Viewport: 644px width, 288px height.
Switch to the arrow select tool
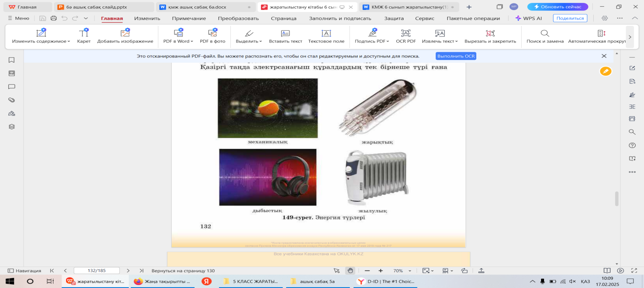tap(337, 270)
